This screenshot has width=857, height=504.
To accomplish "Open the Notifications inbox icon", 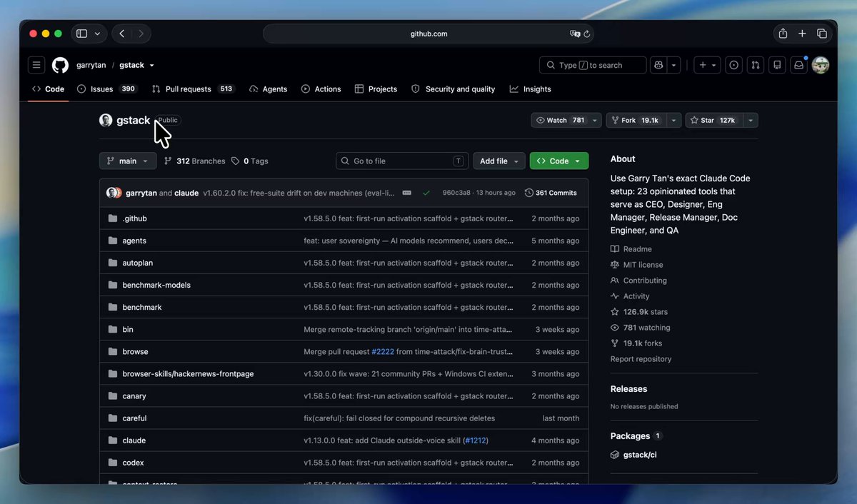I will point(799,65).
